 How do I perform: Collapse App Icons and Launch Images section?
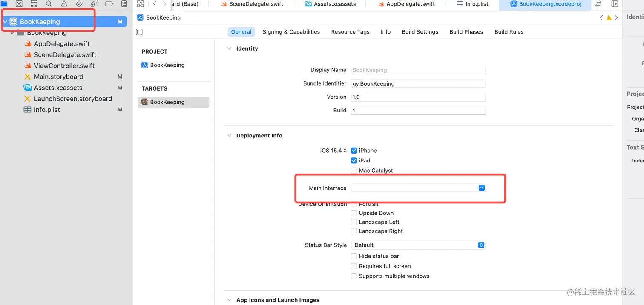[x=229, y=300]
